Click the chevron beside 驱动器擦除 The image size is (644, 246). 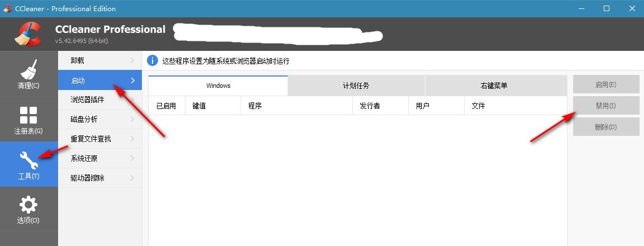(132, 178)
